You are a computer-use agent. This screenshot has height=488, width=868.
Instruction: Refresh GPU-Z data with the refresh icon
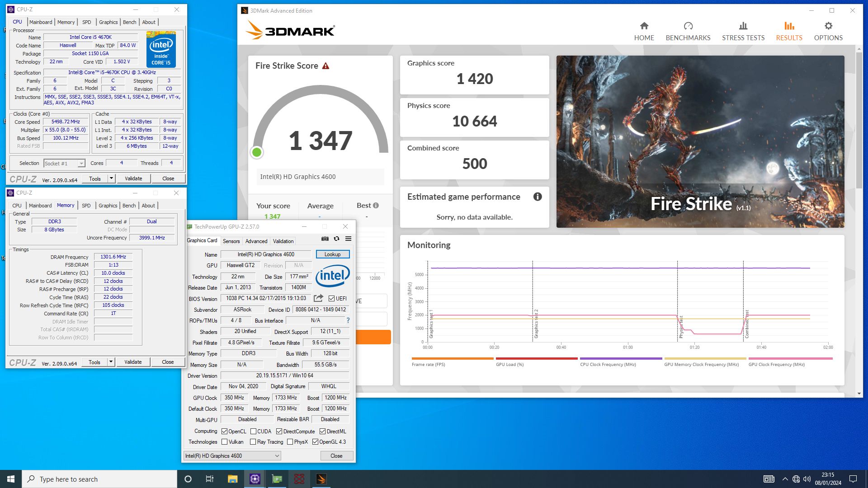coord(336,239)
